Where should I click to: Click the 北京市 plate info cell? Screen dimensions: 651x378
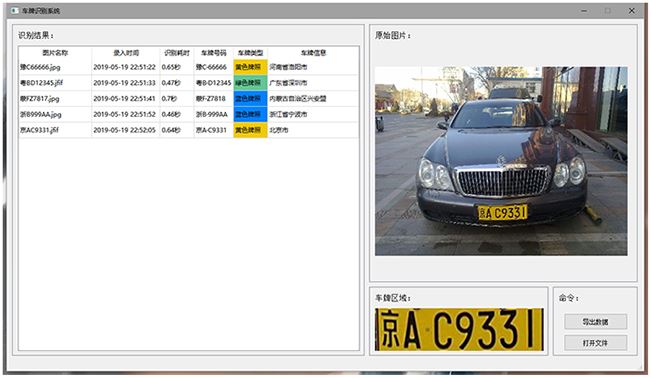(279, 130)
